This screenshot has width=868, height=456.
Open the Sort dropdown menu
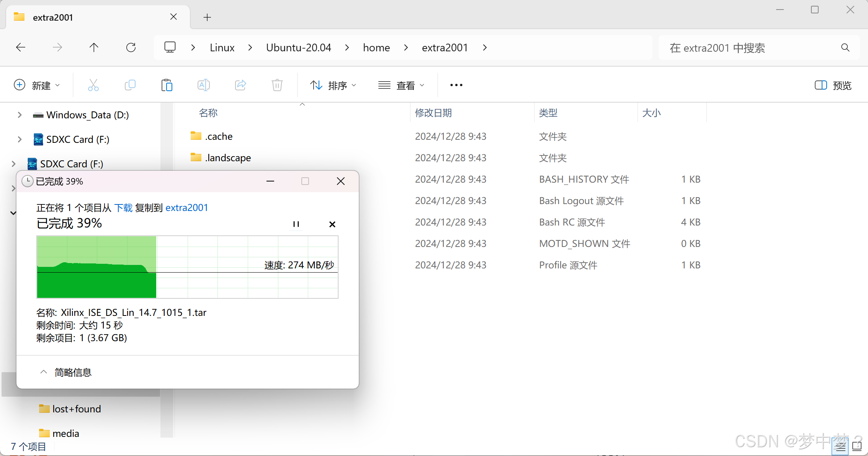333,85
